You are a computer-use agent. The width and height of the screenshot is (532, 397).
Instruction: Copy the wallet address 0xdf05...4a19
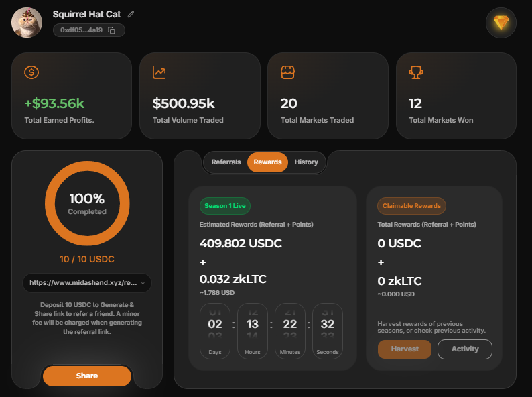click(x=111, y=30)
